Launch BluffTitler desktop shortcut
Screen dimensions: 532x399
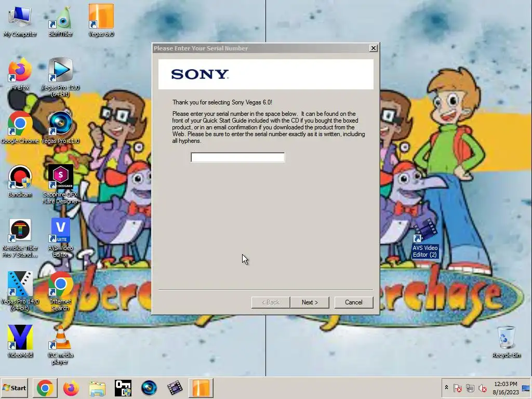click(x=60, y=20)
